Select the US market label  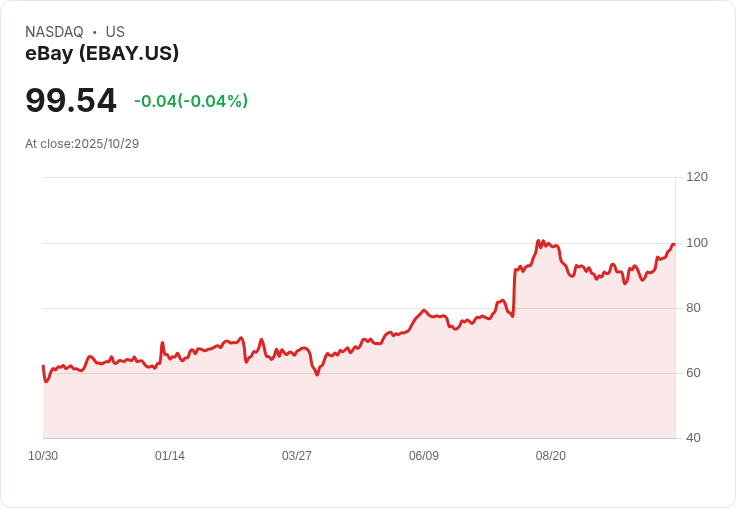click(x=115, y=32)
